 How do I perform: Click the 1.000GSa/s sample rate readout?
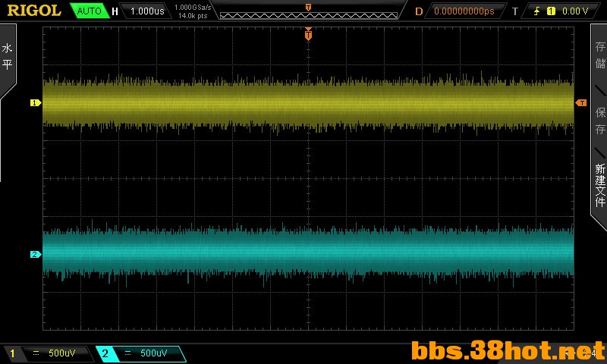coord(193,7)
